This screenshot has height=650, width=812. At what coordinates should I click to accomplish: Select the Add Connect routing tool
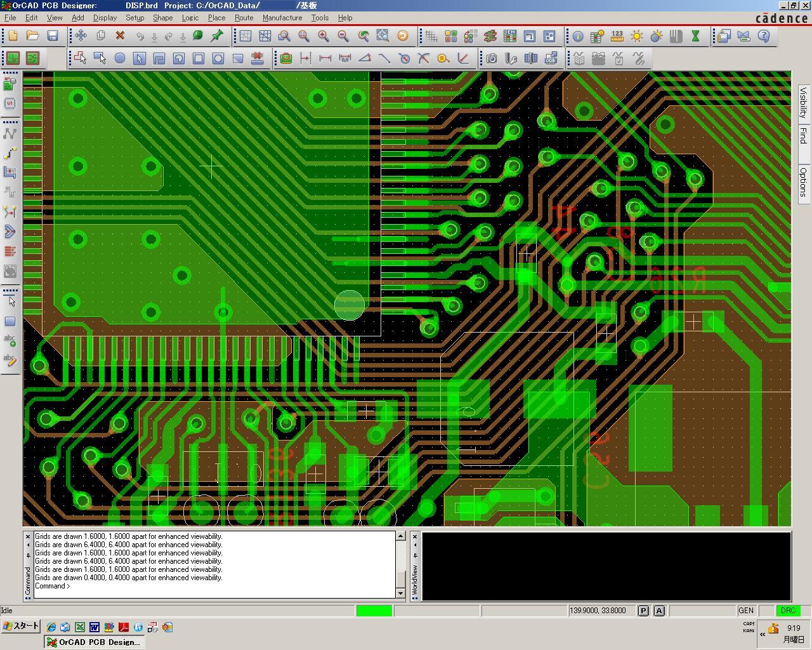(x=10, y=133)
